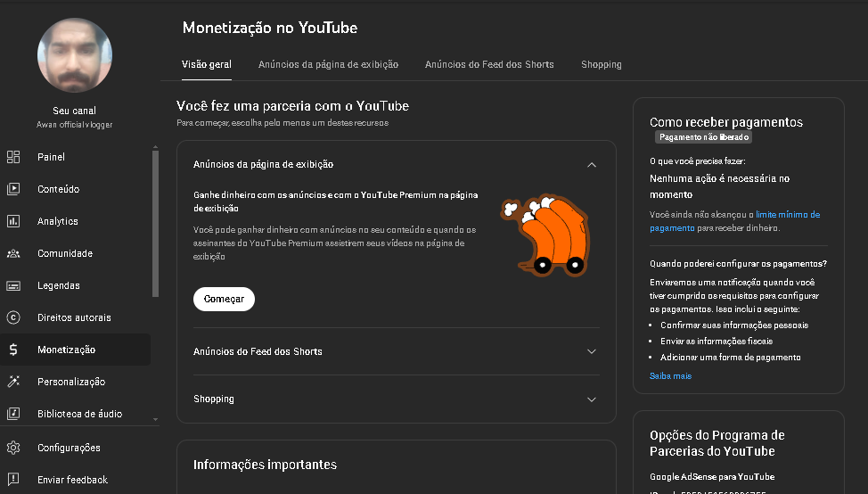Click the sidebar scroll down arrow
Screen dimensions: 868x494
pyautogui.click(x=156, y=420)
